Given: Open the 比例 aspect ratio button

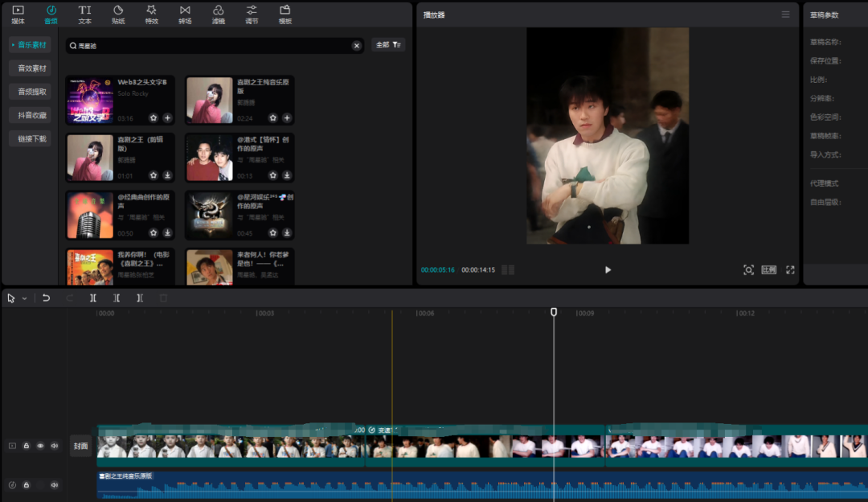Looking at the screenshot, I should point(769,270).
